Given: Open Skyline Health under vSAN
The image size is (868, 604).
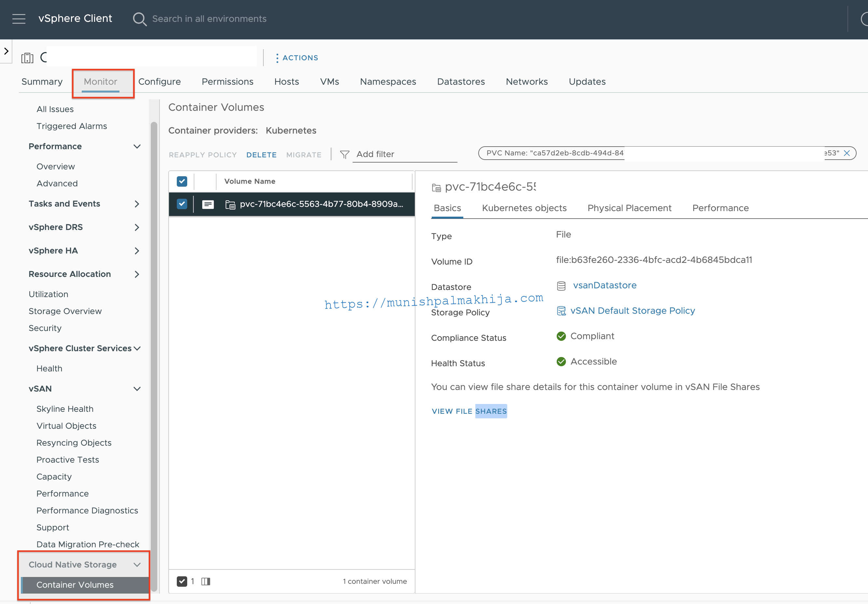Looking at the screenshot, I should click(x=65, y=409).
